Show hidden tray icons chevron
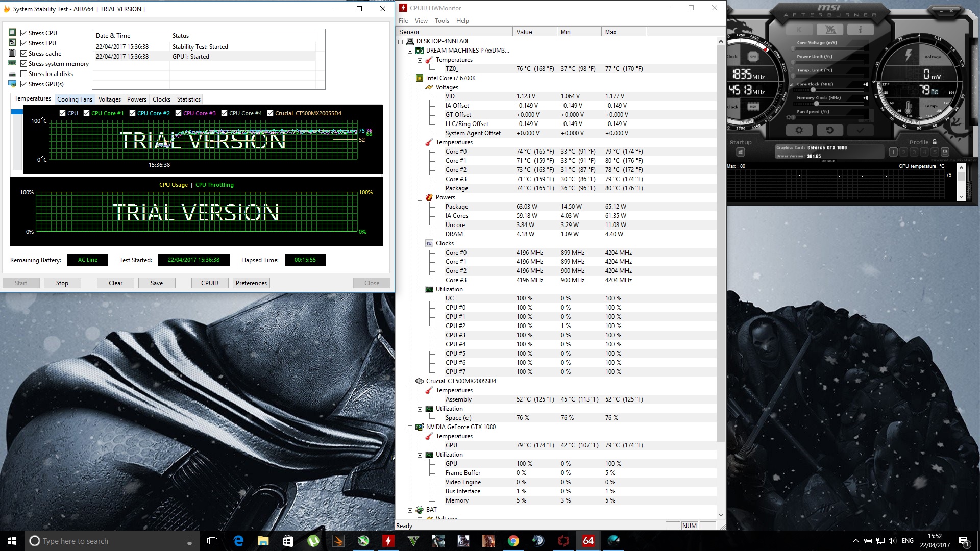 tap(855, 541)
